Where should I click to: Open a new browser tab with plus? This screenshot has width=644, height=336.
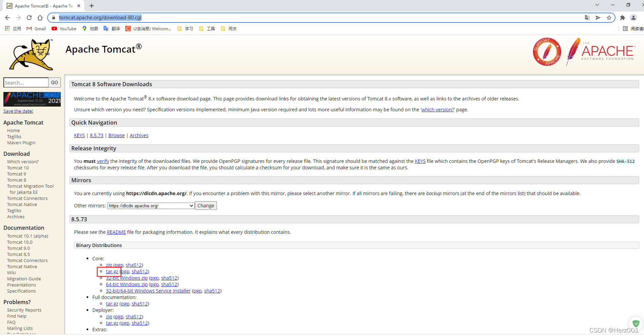tap(92, 6)
